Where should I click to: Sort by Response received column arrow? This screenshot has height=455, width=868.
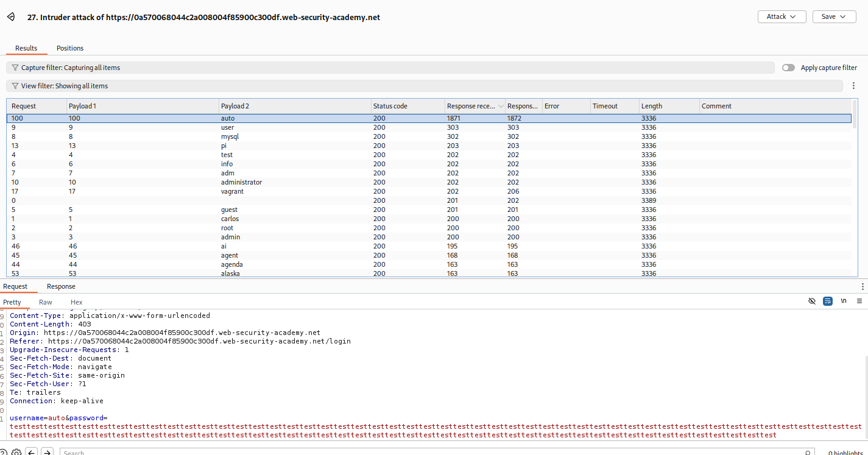501,106
